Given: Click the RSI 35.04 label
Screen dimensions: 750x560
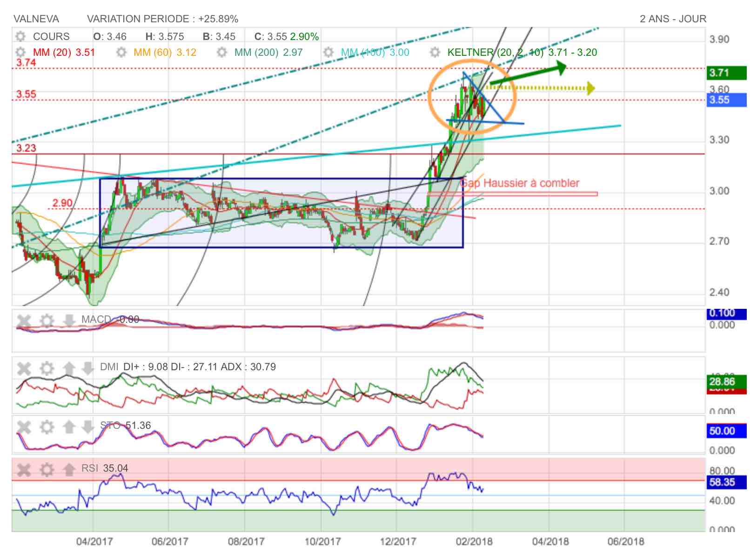Looking at the screenshot, I should tap(105, 468).
